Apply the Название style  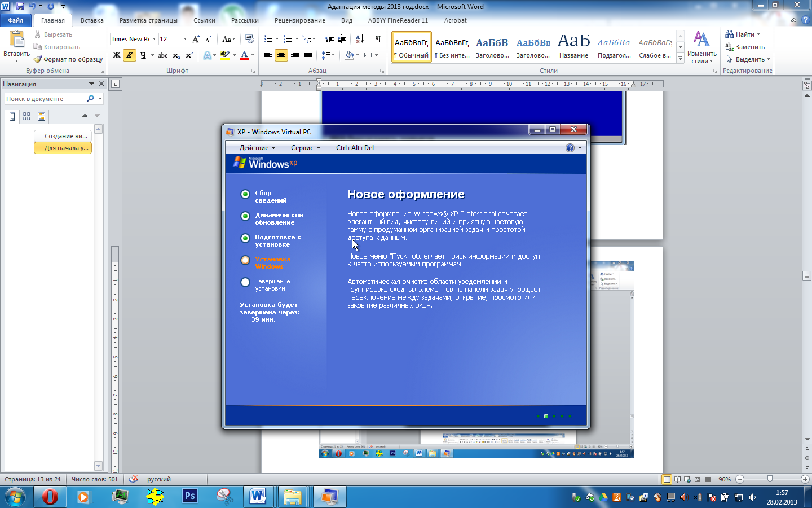coord(573,46)
